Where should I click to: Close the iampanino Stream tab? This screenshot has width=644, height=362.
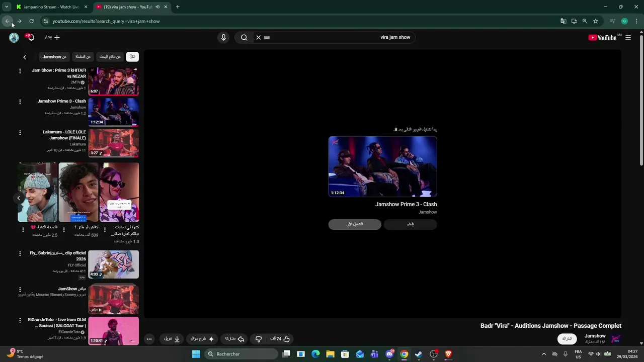86,7
